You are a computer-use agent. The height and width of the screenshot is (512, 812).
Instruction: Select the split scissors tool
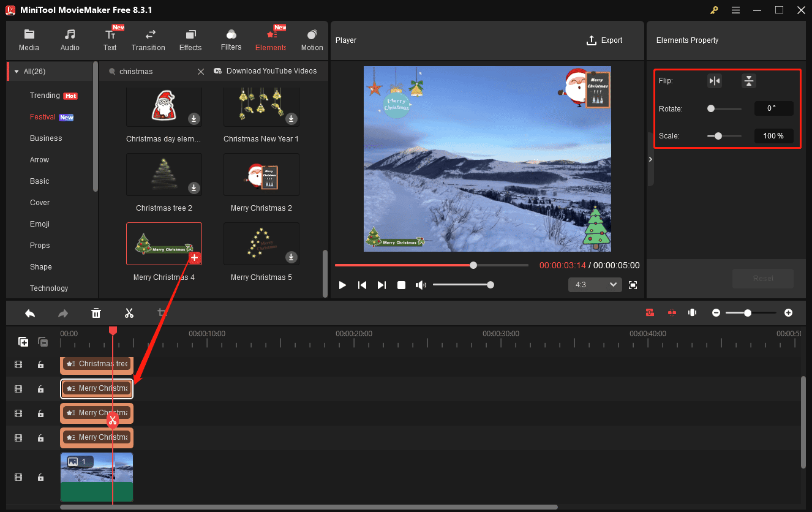tap(129, 313)
